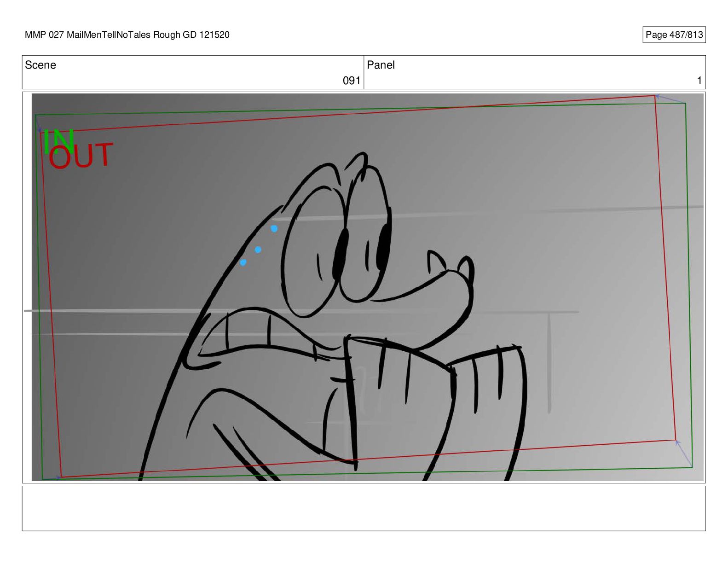This screenshot has width=728, height=564.
Task: Click the Panel label
Action: [381, 65]
